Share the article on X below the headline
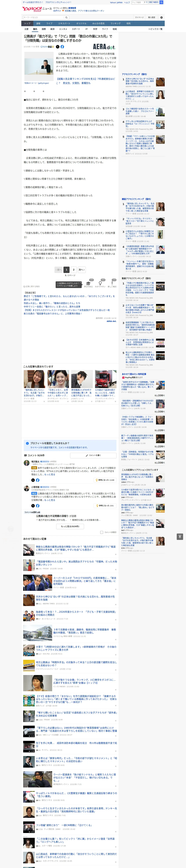The width and height of the screenshot is (186, 868). tap(57, 47)
